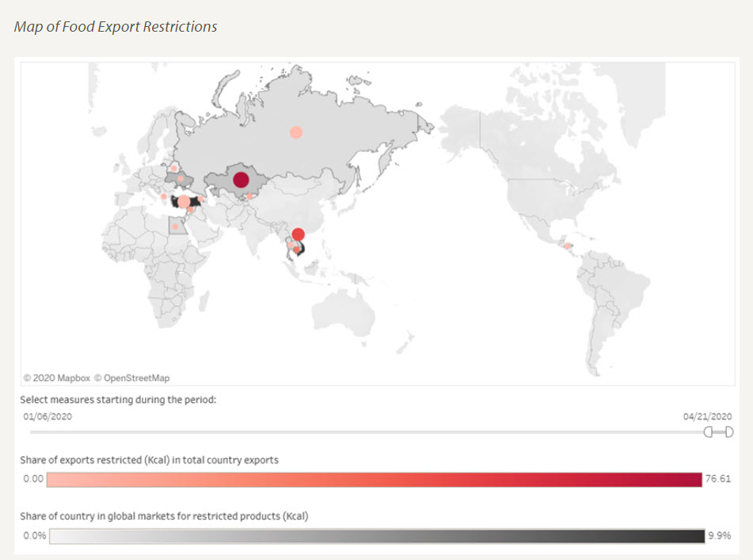Viewport: 753px width, 560px height.
Task: Click 'Select measures starting during the period' label
Action: (118, 399)
